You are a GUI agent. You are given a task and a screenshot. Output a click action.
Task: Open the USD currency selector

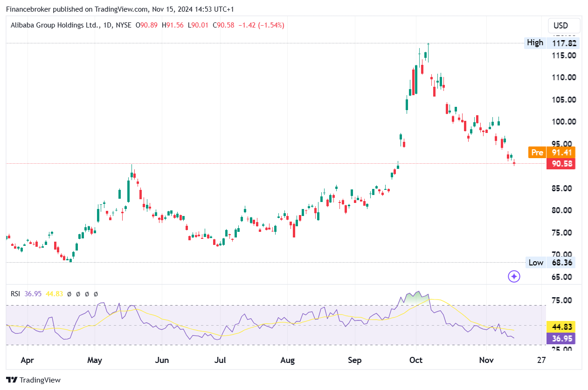click(x=560, y=25)
